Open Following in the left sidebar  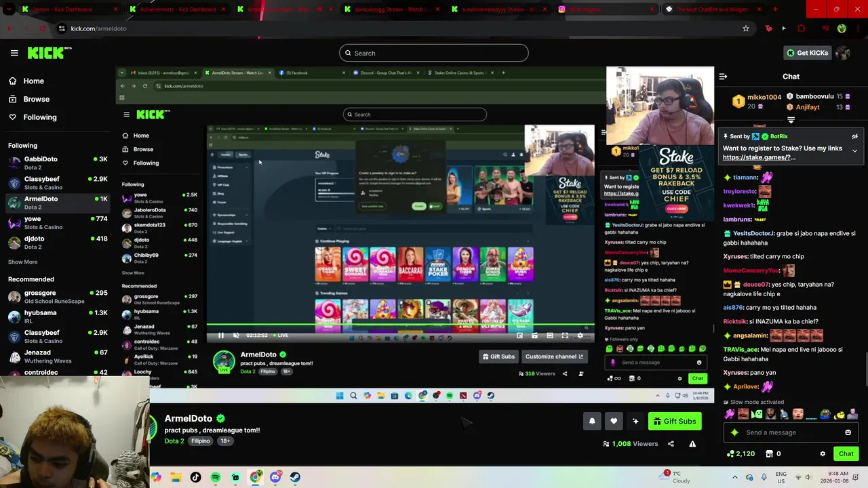point(39,117)
